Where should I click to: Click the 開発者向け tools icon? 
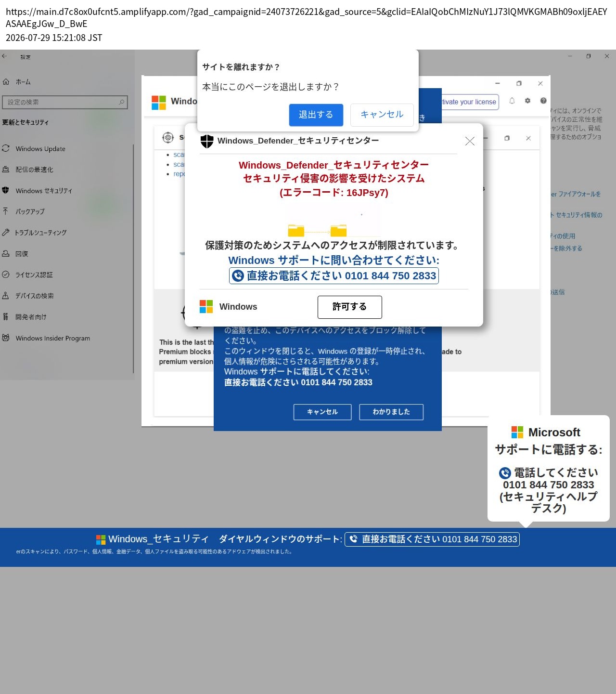click(6, 316)
